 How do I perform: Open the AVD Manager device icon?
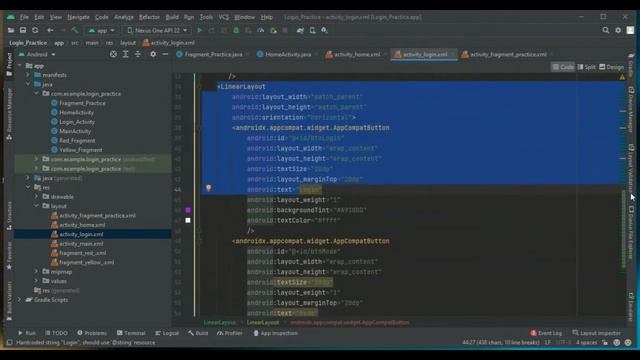pyautogui.click(x=312, y=30)
